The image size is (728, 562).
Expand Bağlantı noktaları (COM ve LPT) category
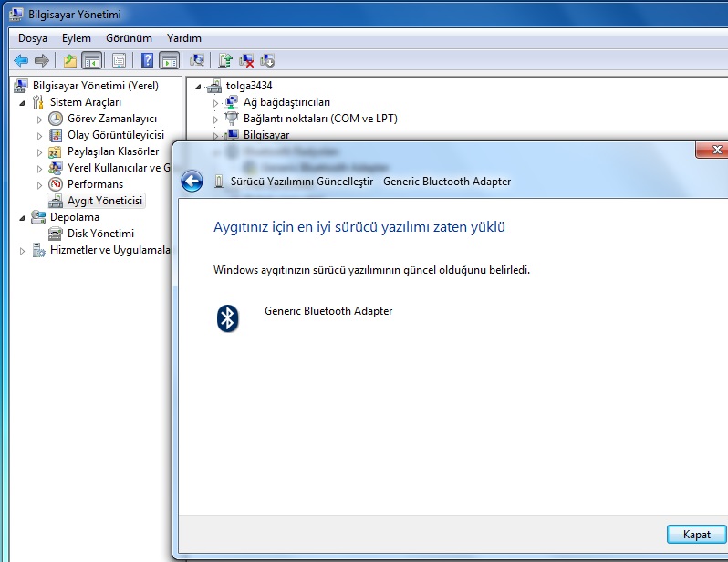[x=215, y=120]
